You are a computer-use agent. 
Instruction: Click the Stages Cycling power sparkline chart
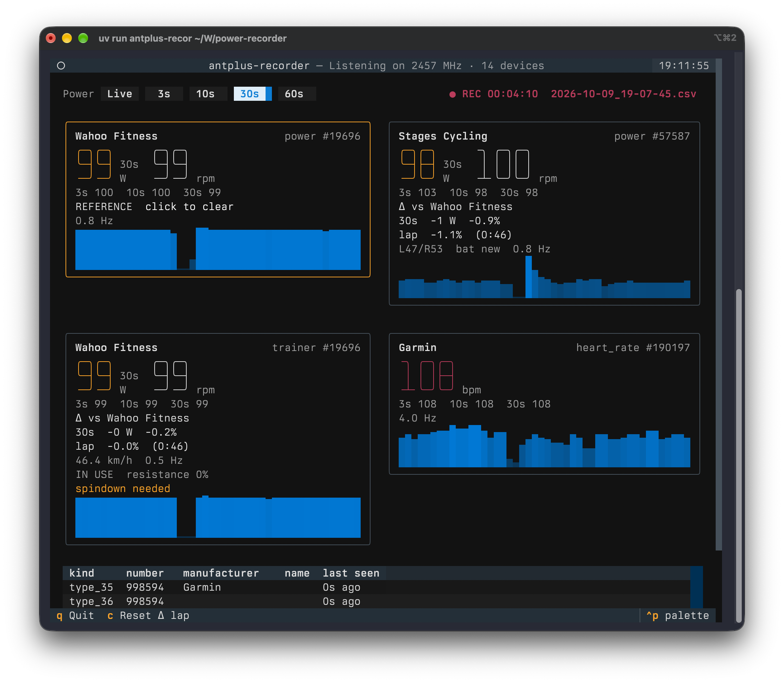[544, 277]
